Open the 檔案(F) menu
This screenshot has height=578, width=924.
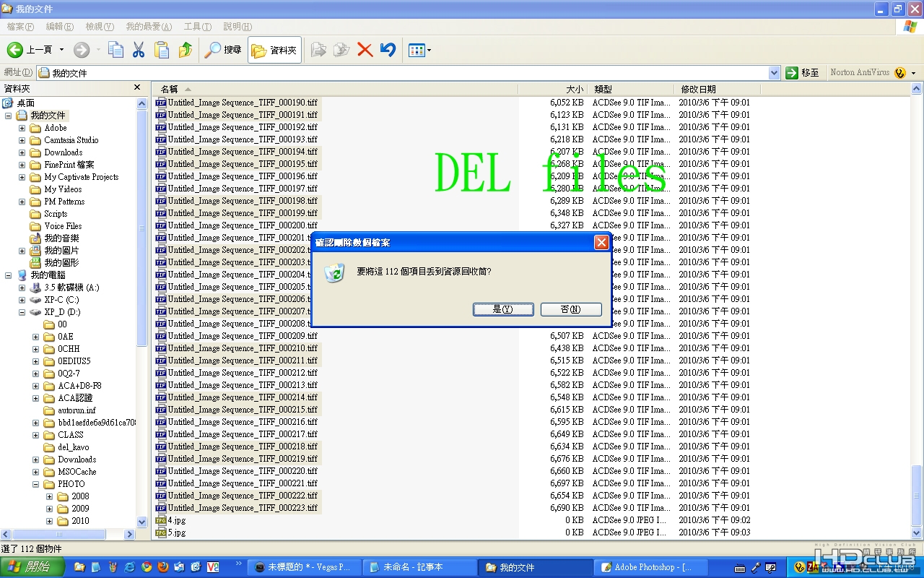pyautogui.click(x=20, y=27)
